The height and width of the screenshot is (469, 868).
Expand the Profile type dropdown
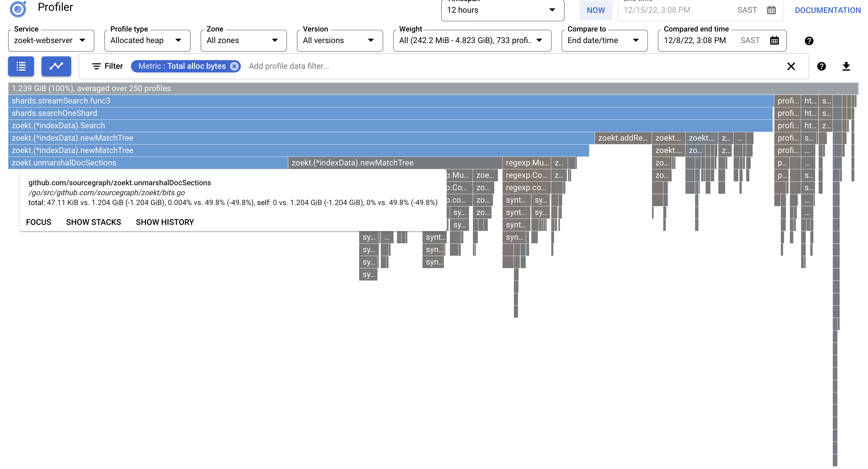pos(147,41)
